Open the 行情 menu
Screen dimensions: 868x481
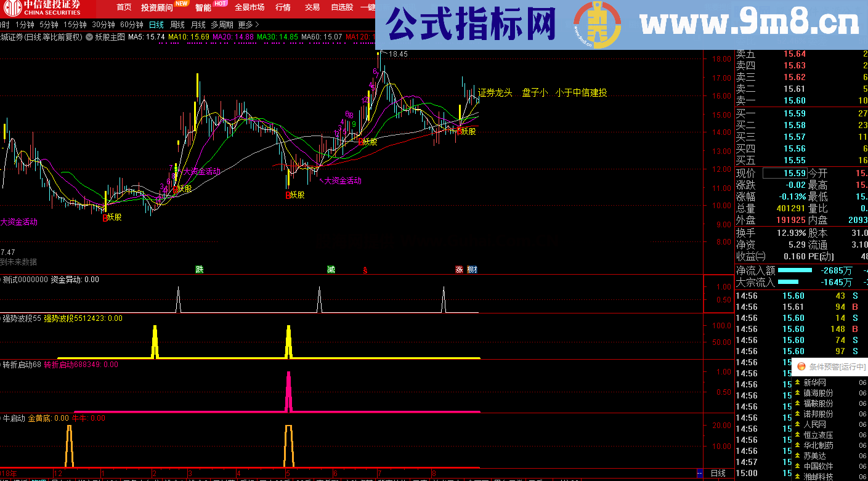pyautogui.click(x=283, y=7)
